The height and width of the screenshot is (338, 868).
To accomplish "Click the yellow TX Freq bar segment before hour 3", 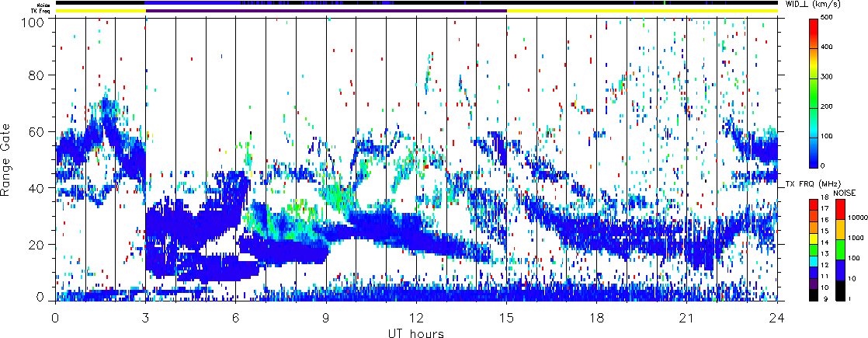I will tap(101, 11).
